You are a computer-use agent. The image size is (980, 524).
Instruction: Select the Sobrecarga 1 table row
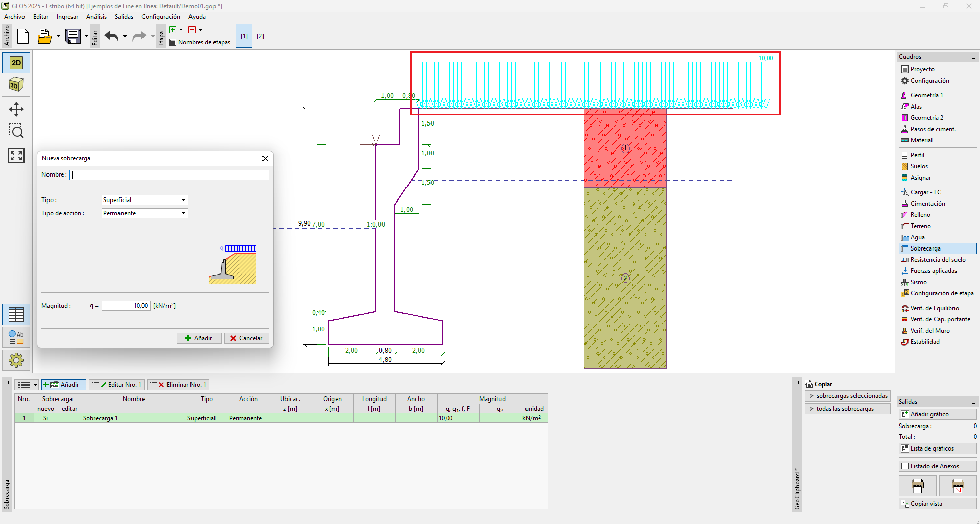click(281, 418)
